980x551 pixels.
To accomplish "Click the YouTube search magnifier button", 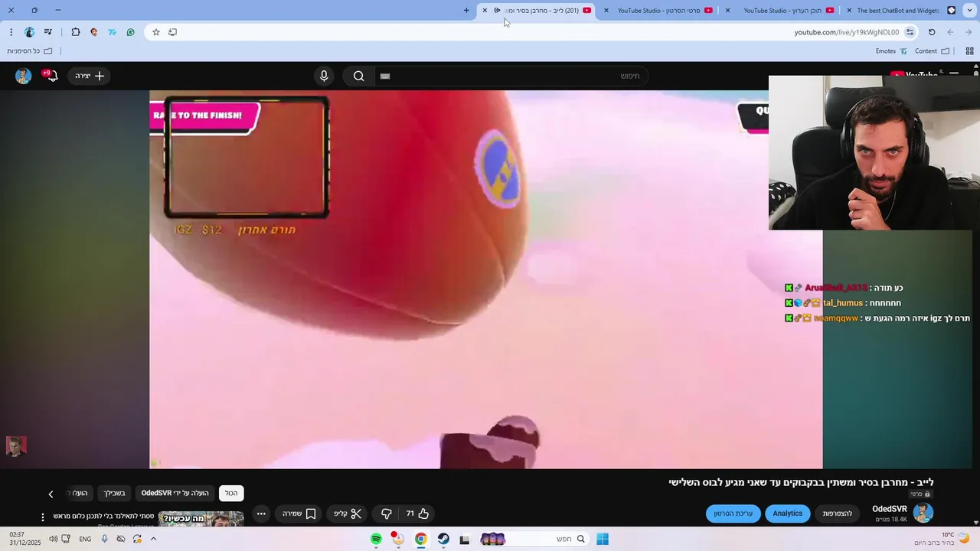I will click(358, 76).
